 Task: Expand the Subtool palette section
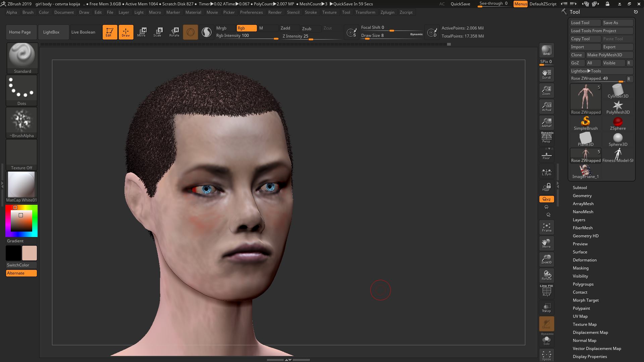click(580, 188)
